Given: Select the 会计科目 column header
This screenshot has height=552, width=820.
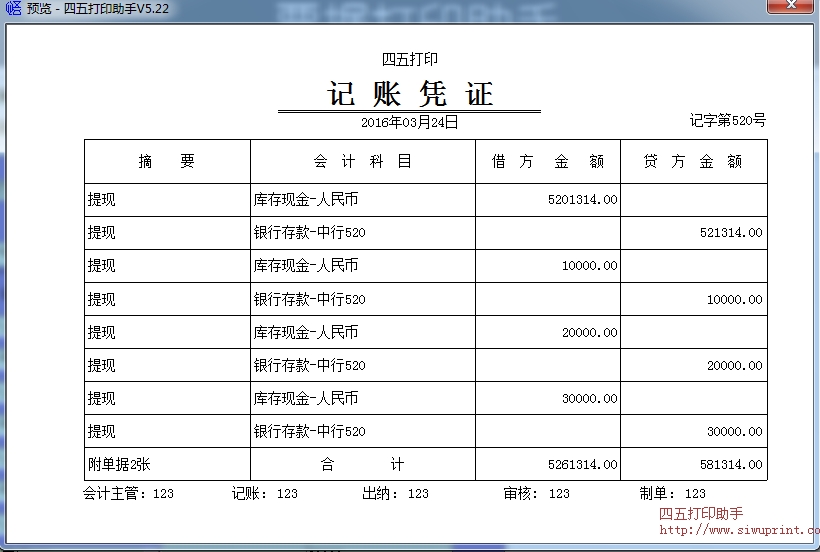Looking at the screenshot, I should coord(362,161).
